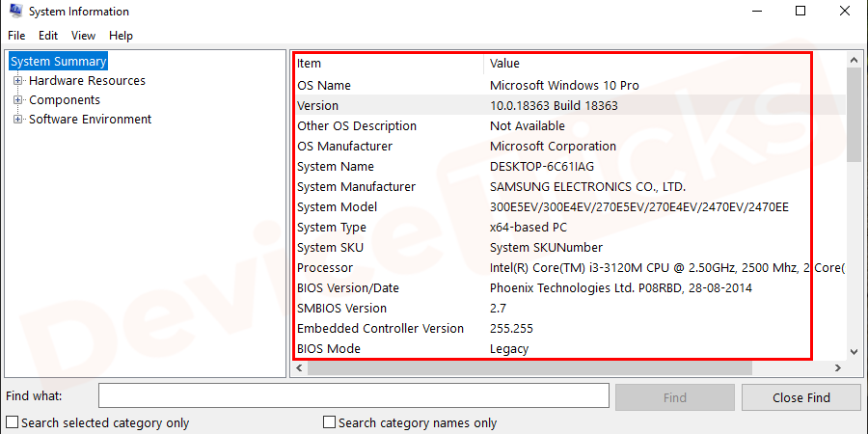Select the Components tree item
Image resolution: width=868 pixels, height=434 pixels.
pyautogui.click(x=65, y=100)
